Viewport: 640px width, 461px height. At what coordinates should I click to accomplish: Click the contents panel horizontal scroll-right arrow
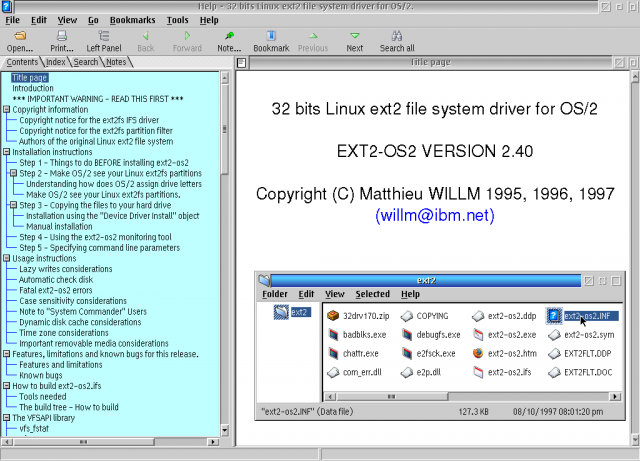213,441
